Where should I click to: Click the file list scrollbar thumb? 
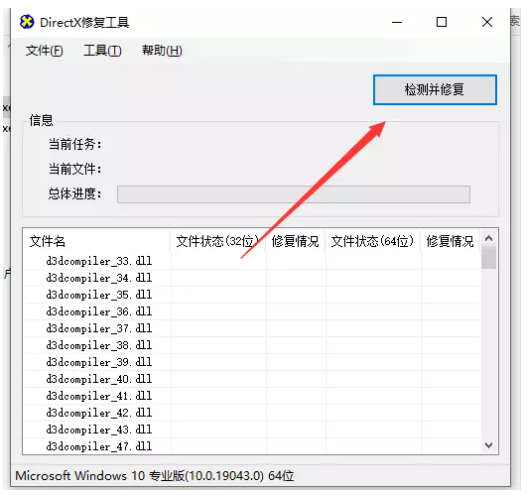point(489,258)
